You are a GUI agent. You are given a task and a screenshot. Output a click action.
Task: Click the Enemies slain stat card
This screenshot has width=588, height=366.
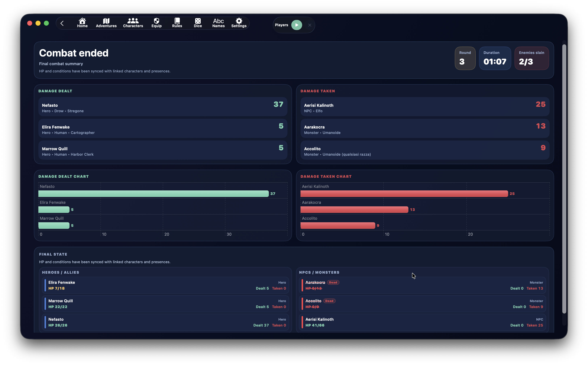click(x=531, y=58)
